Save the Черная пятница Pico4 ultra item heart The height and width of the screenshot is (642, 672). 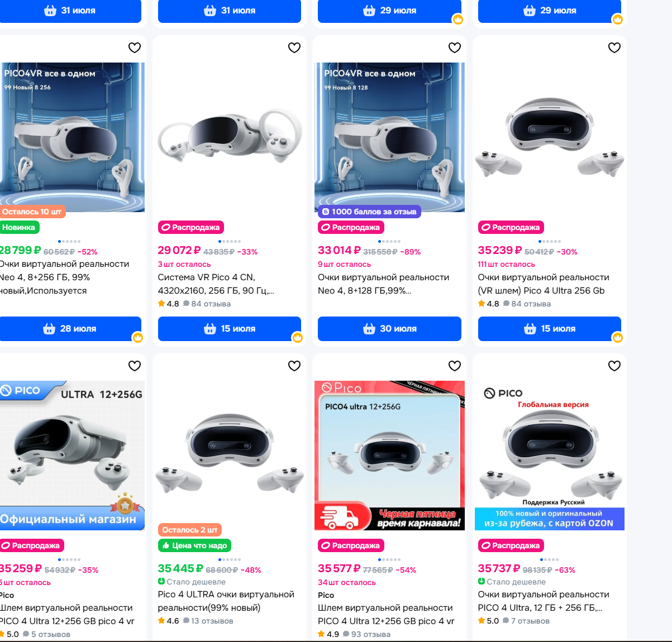pos(455,366)
